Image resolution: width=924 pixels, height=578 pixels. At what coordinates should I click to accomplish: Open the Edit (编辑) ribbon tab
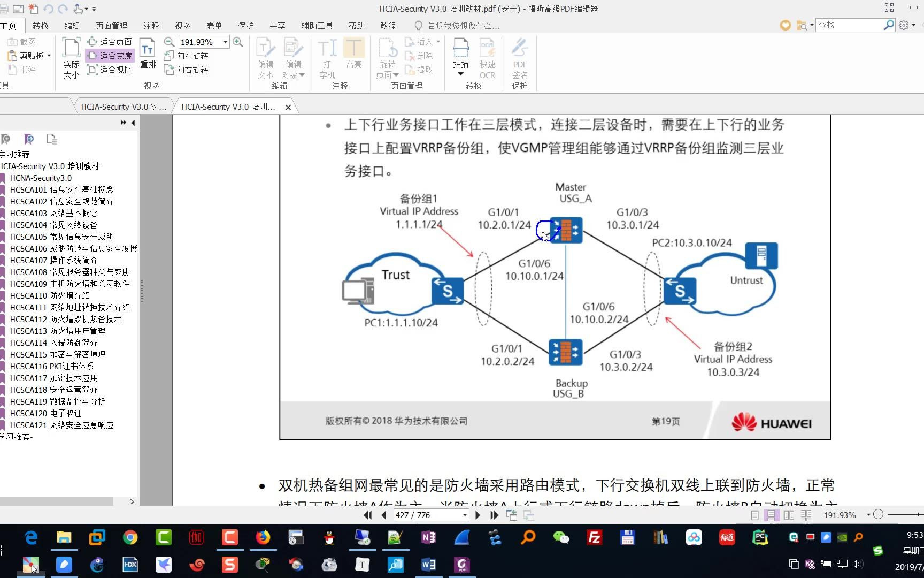pyautogui.click(x=72, y=26)
